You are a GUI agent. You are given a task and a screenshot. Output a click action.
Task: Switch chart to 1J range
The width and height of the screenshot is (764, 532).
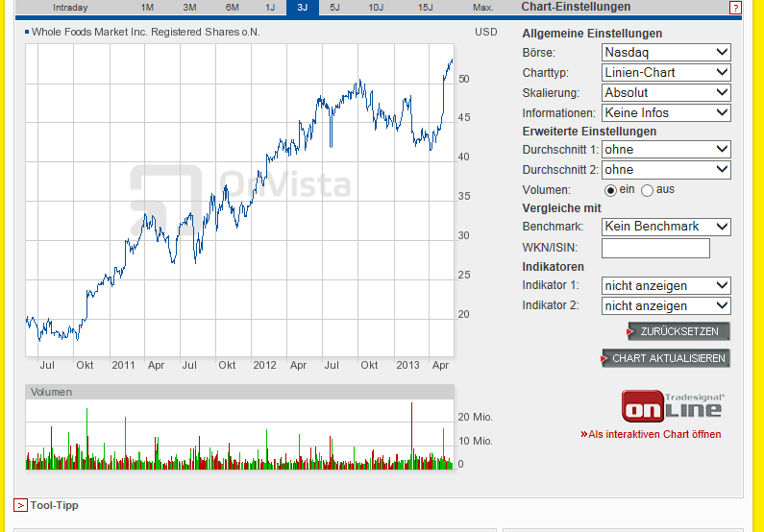click(270, 8)
